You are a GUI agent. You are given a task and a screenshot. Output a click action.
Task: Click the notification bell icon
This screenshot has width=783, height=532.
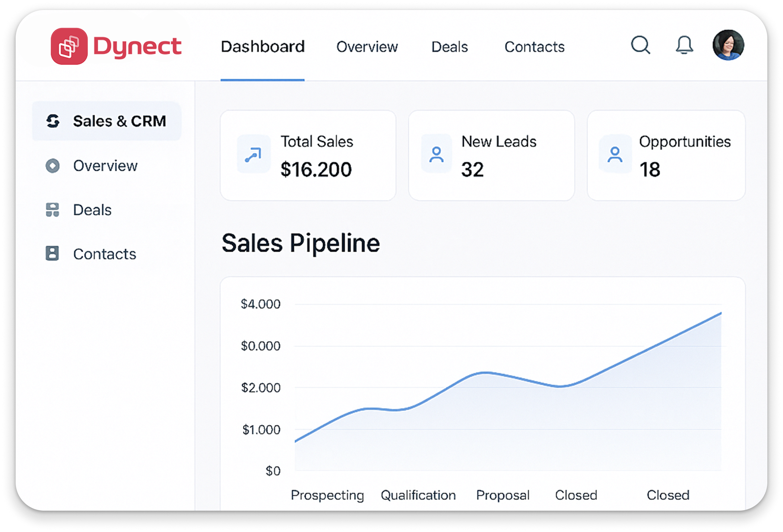click(x=684, y=46)
